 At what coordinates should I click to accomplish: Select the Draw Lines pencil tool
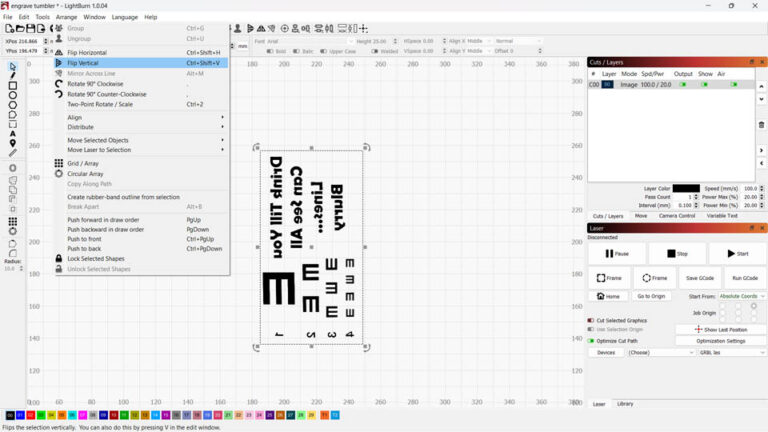coord(13,76)
